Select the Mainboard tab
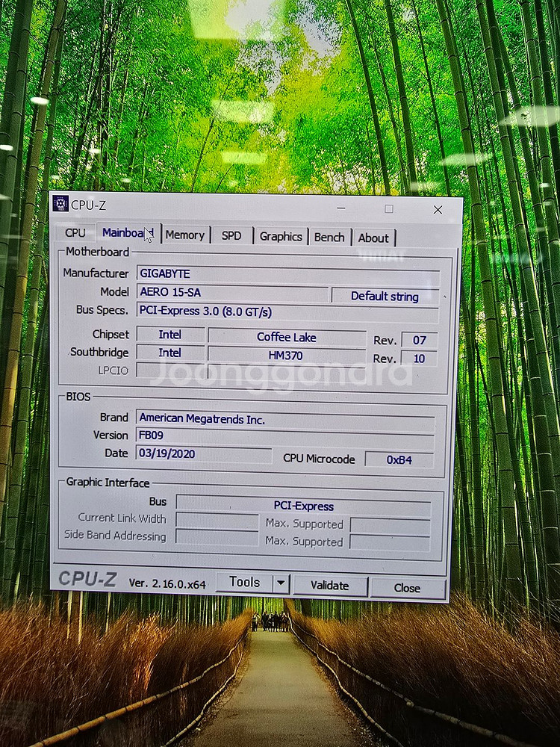The image size is (560, 747). (x=128, y=232)
